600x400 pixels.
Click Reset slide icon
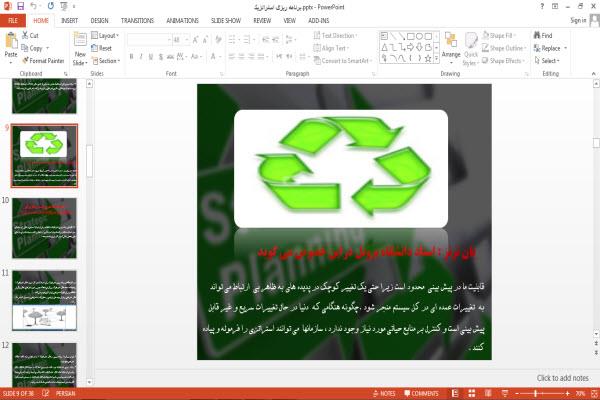pos(95,48)
